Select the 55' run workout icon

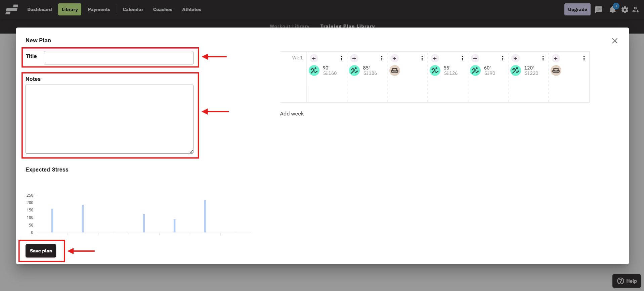pyautogui.click(x=435, y=70)
